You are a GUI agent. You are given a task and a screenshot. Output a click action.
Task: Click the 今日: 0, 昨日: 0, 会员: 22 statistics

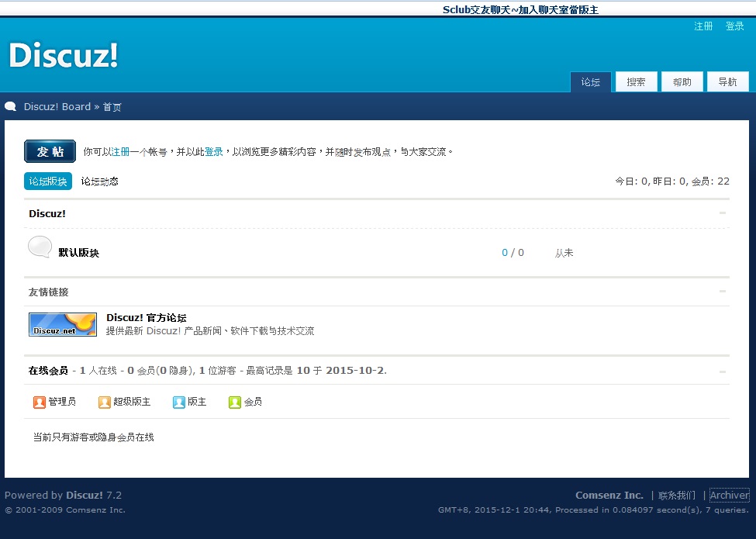(672, 181)
